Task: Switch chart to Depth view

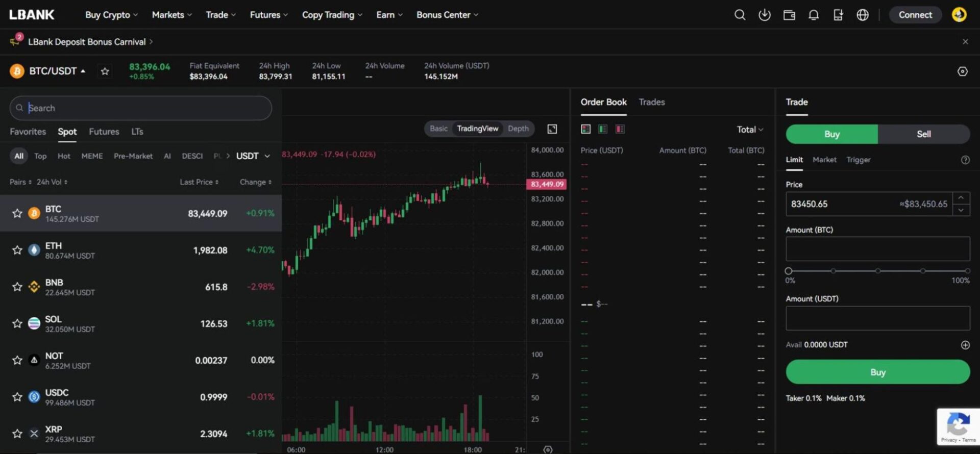Action: click(518, 129)
